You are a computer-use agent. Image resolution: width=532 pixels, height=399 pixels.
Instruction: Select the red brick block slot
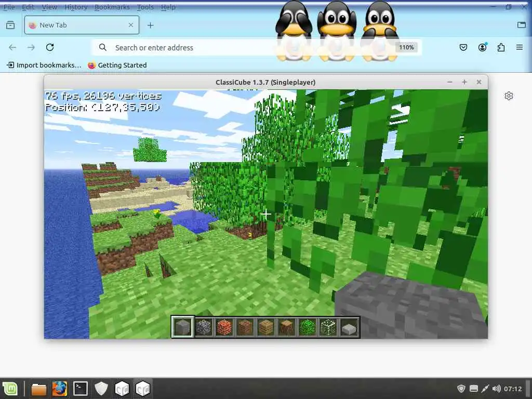224,327
